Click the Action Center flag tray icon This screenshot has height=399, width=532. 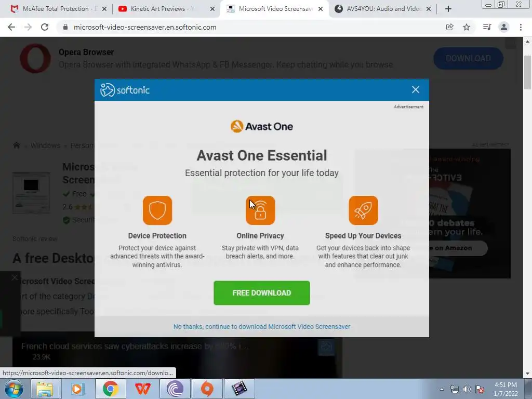tap(480, 389)
